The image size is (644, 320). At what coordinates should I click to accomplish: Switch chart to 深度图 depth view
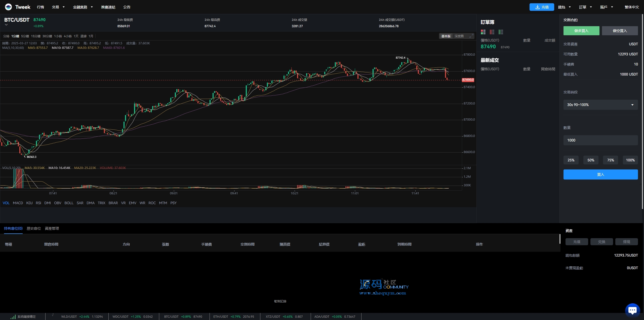point(459,36)
